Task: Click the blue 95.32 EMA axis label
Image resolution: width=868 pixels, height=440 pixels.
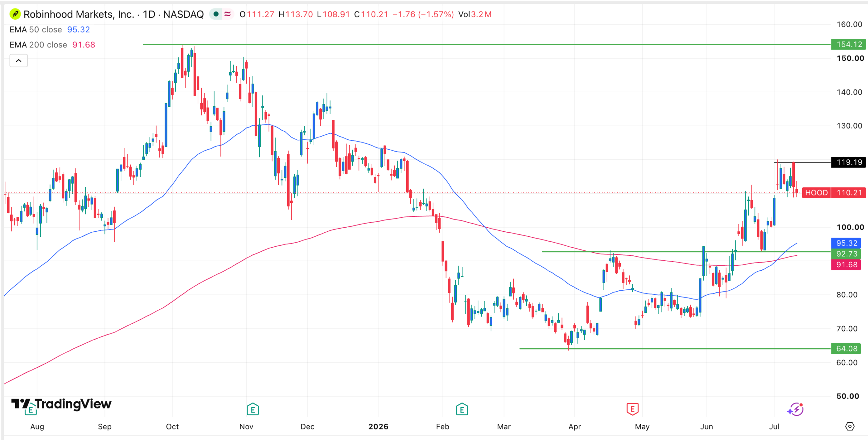Action: click(x=846, y=243)
